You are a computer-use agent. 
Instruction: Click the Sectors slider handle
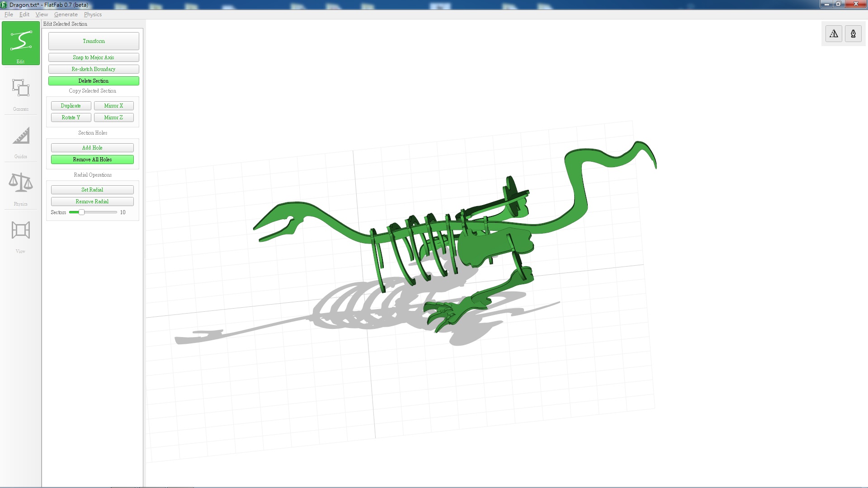point(81,212)
